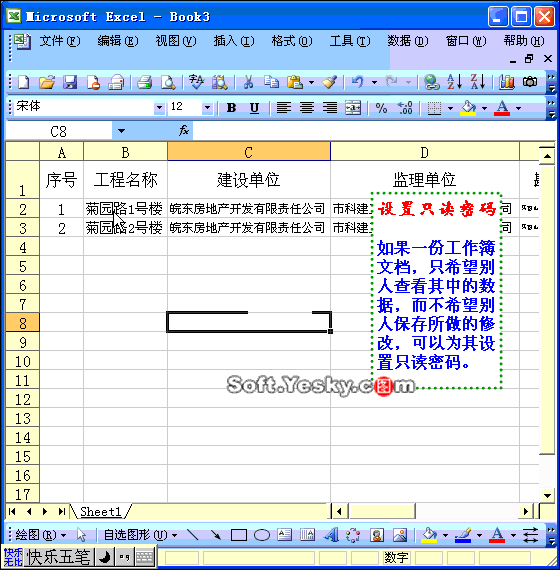Toggle Bold formatting
Viewport: 560px width, 570px height.
[231, 108]
